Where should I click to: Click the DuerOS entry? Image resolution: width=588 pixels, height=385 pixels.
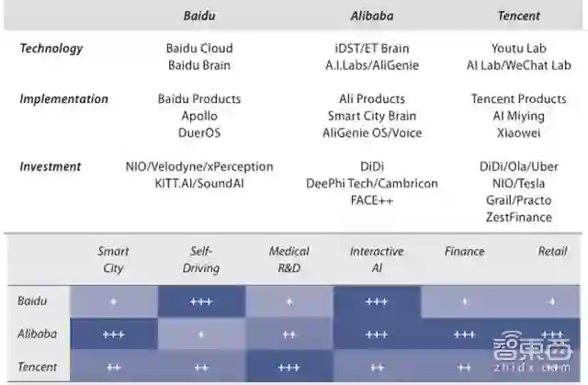[199, 132]
